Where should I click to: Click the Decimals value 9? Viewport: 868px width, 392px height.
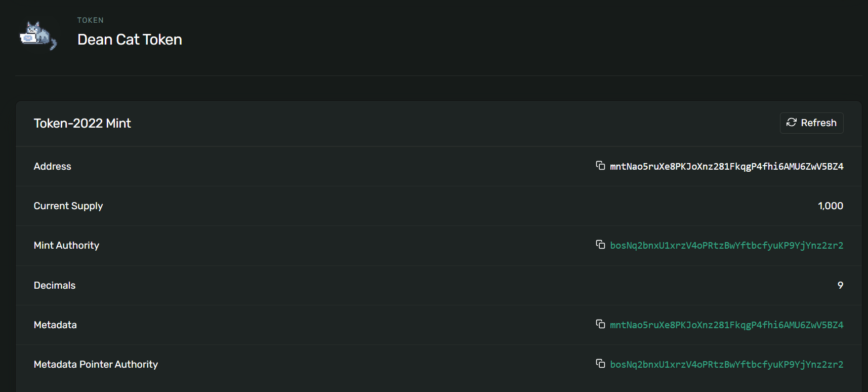840,286
